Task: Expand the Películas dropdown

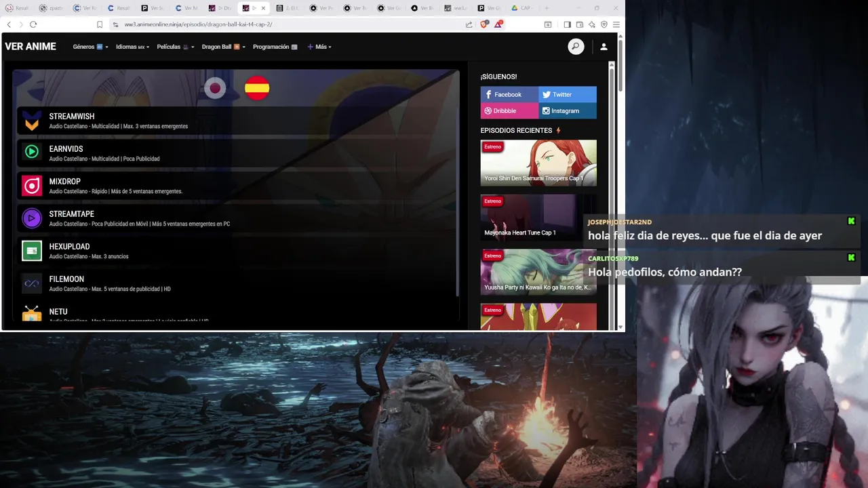Action: tap(176, 47)
